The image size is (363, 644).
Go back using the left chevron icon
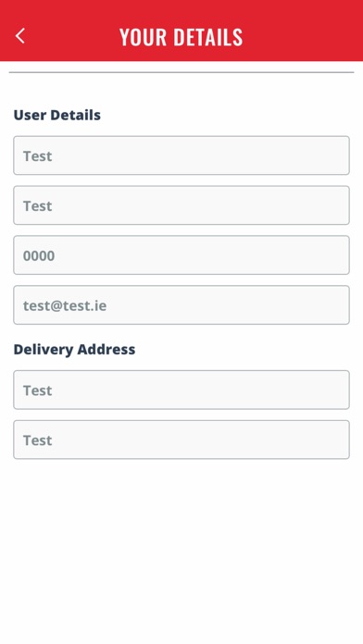click(20, 36)
